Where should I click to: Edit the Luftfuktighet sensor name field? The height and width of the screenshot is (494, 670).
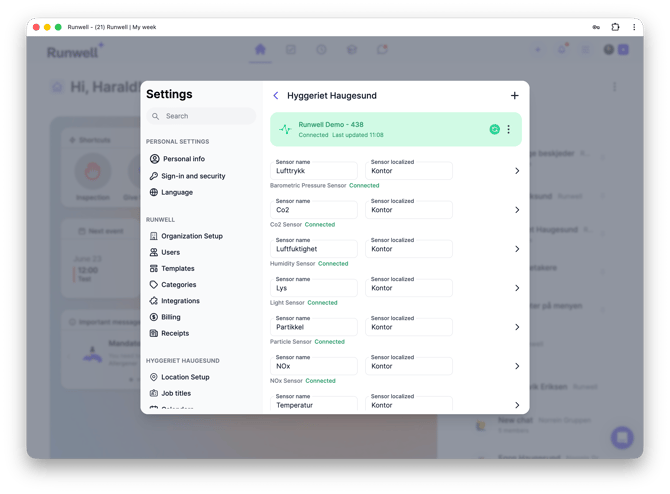[314, 249]
